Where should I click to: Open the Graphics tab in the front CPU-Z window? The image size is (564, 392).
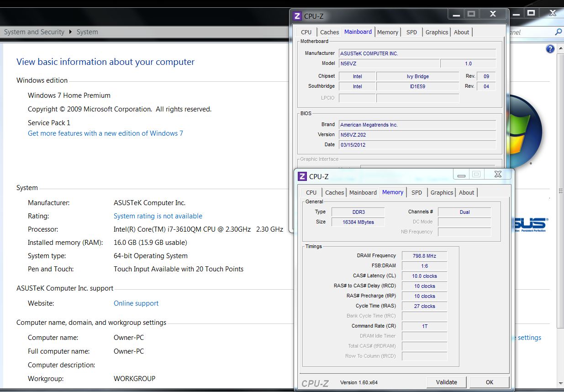(442, 192)
